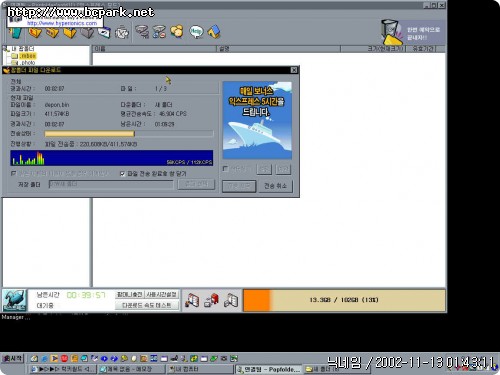Select the .mbox folder in tree

pos(28,56)
